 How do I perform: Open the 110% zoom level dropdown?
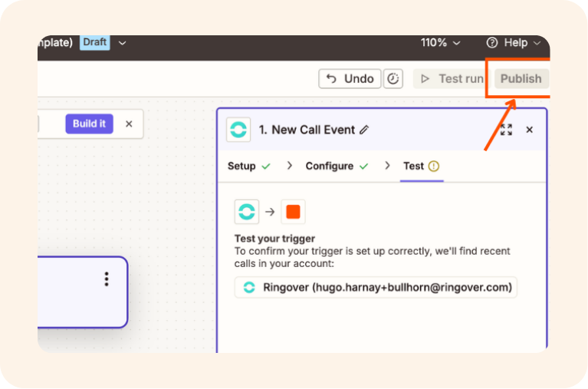pos(441,43)
